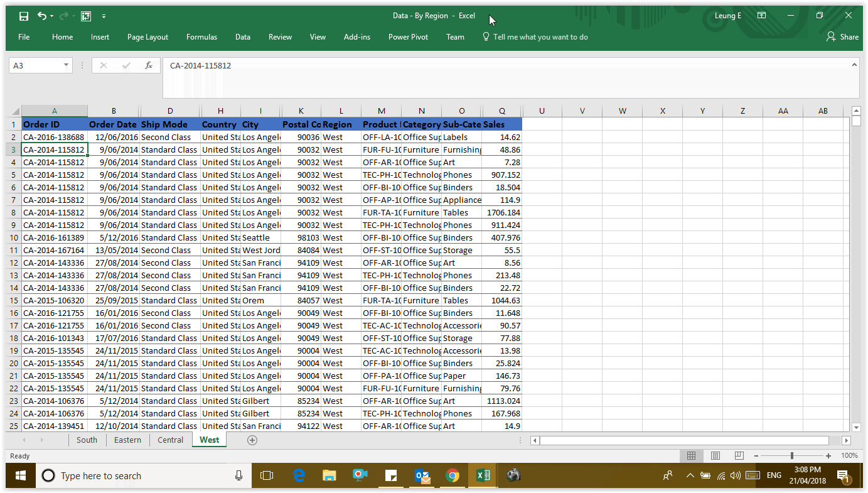868x493 pixels.
Task: Open Excel from the Windows taskbar
Action: coord(483,475)
